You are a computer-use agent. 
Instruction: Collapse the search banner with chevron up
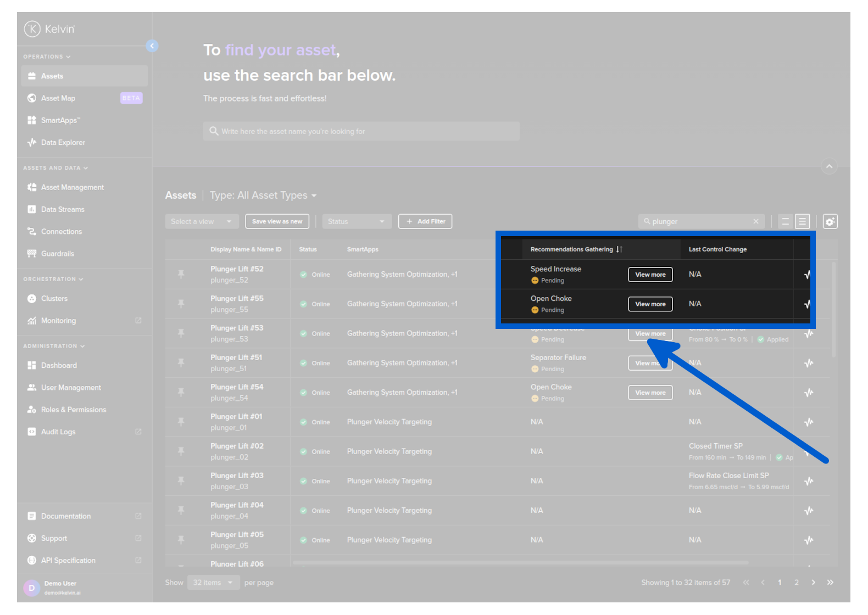pyautogui.click(x=829, y=166)
